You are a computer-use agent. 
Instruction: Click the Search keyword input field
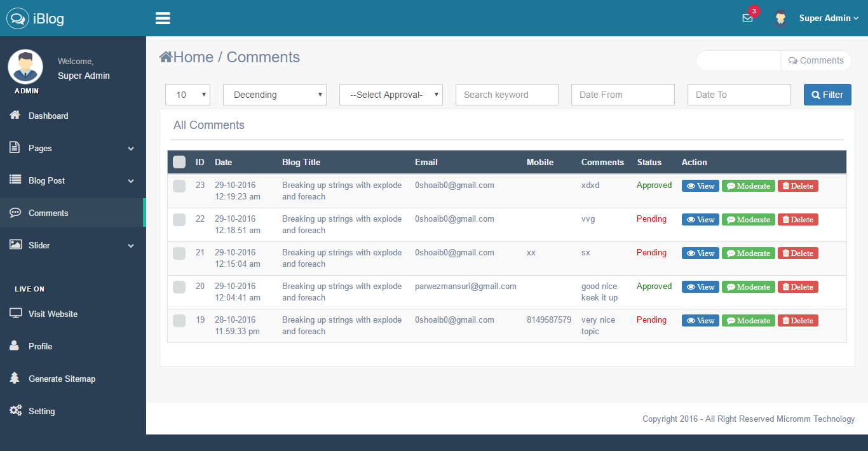point(506,95)
